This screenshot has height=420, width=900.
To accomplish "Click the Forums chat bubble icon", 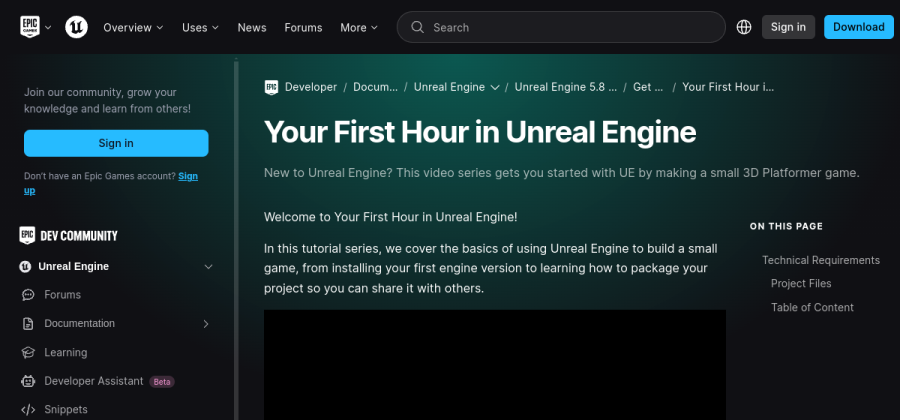I will [28, 295].
